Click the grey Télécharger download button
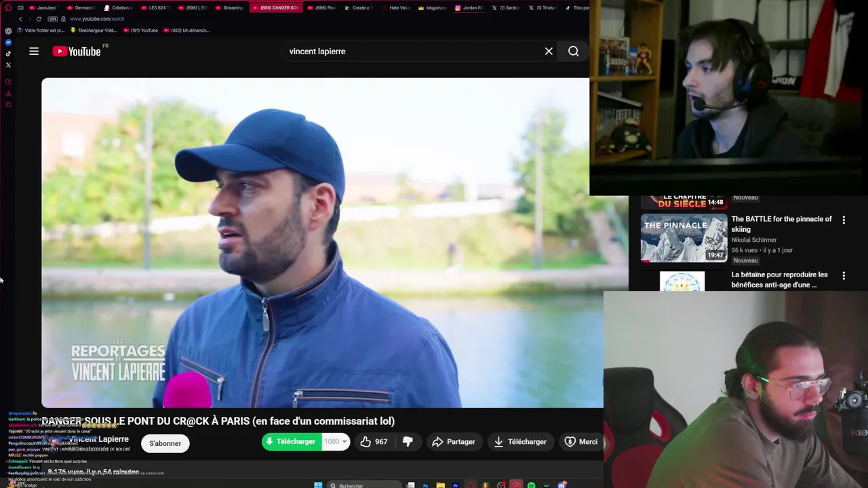This screenshot has width=868, height=488. pos(520,442)
